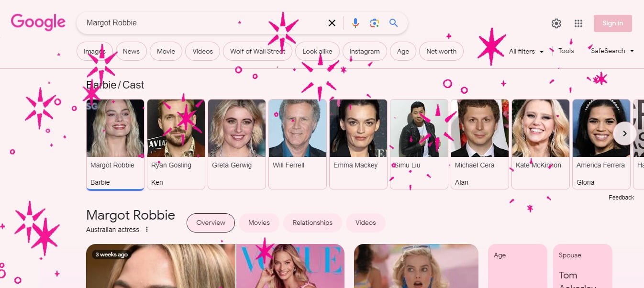This screenshot has height=288, width=644.
Task: Open the settings gear menu
Action: point(556,23)
